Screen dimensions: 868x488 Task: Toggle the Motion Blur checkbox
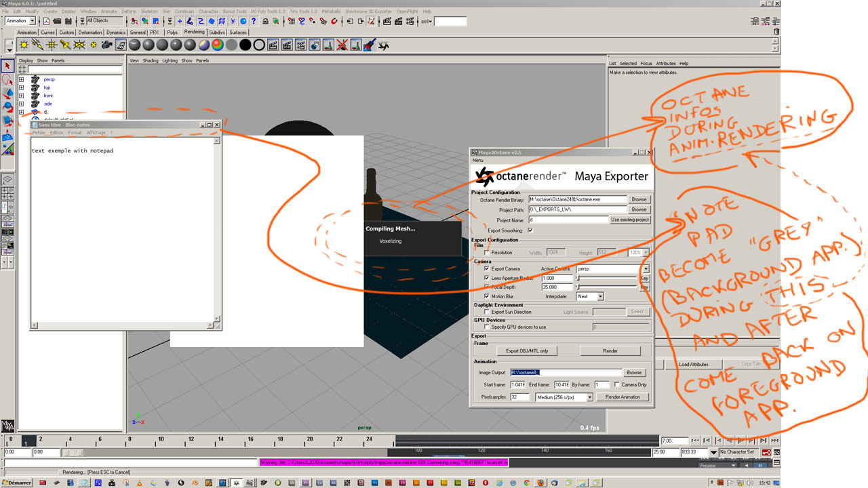click(x=486, y=296)
